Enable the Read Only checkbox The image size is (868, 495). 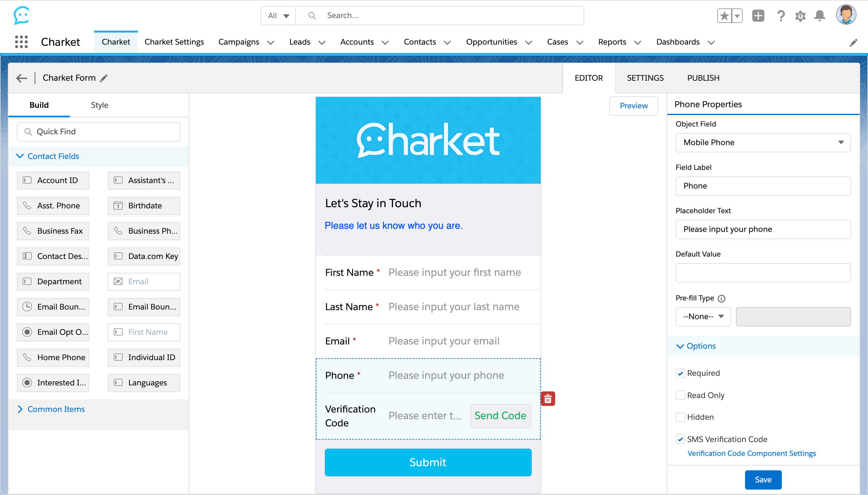coord(680,395)
